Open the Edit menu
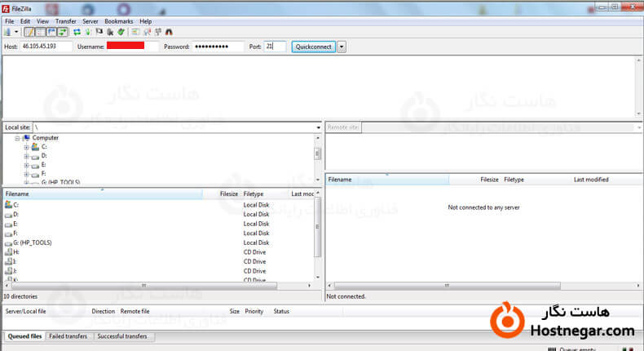This screenshot has height=351, width=644. coord(25,21)
